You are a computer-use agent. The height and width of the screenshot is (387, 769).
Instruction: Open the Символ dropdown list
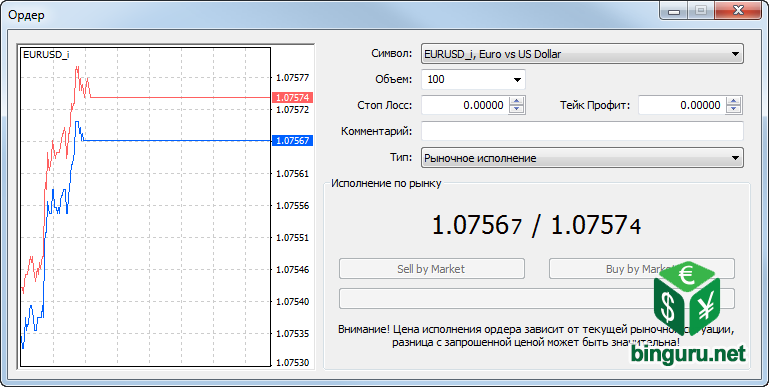pyautogui.click(x=582, y=54)
